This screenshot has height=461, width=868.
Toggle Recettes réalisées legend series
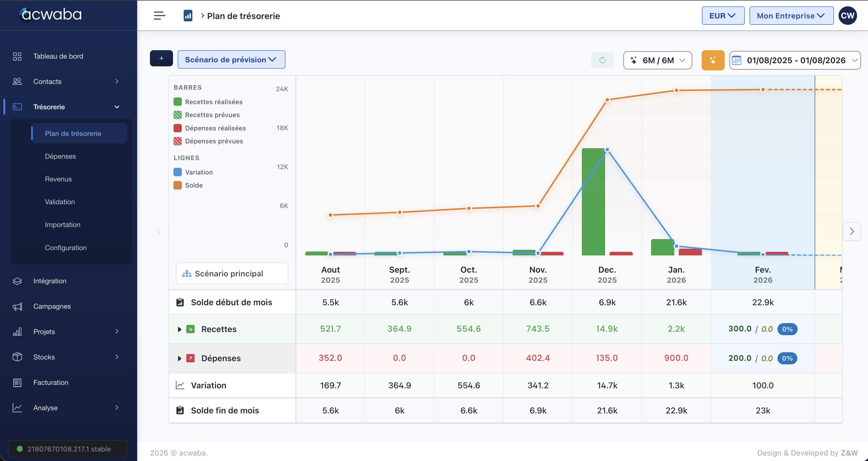pos(213,102)
